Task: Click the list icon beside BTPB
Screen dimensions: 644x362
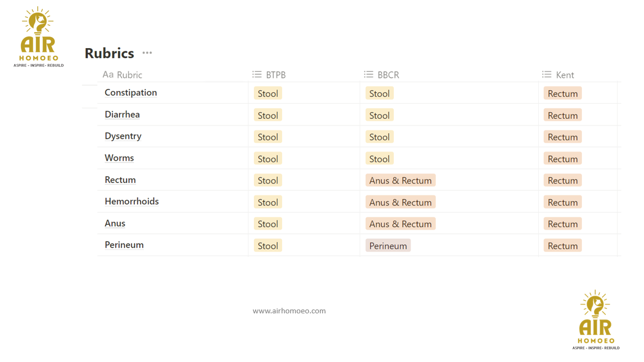Action: click(257, 75)
